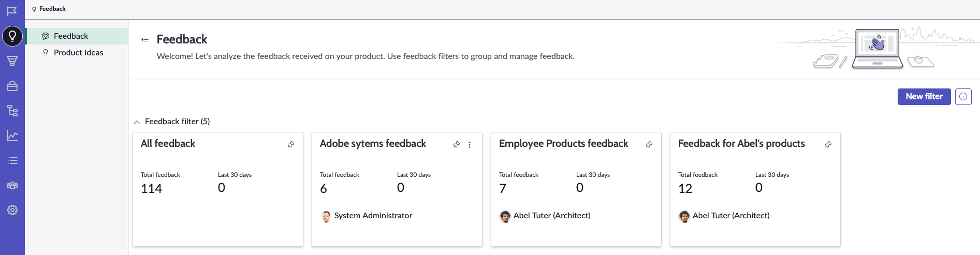980x255 pixels.
Task: Open the hierarchy tree icon in rail
Action: [12, 111]
